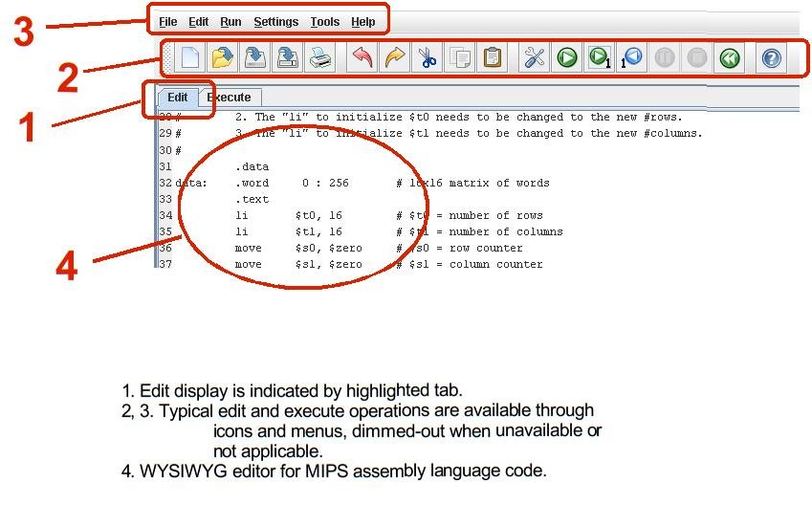812x526 pixels.
Task: Click comment "$t1 = number of columns"
Action: coord(479,231)
